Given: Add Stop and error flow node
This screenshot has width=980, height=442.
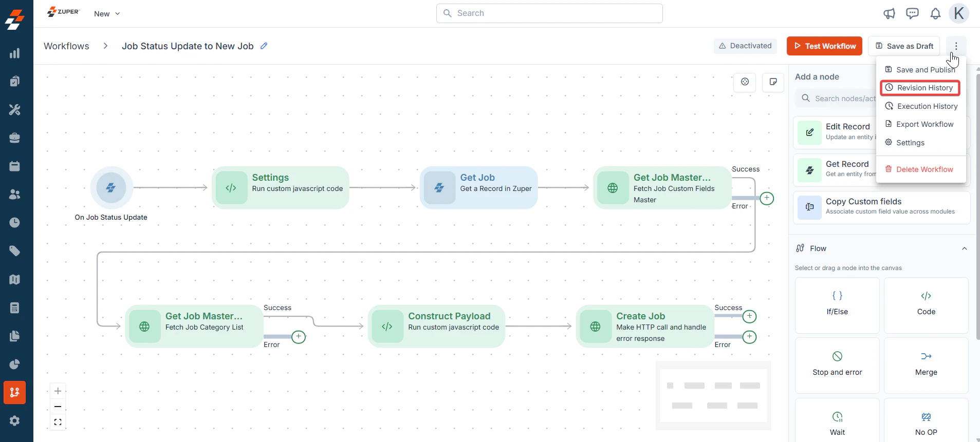Looking at the screenshot, I should point(837,366).
